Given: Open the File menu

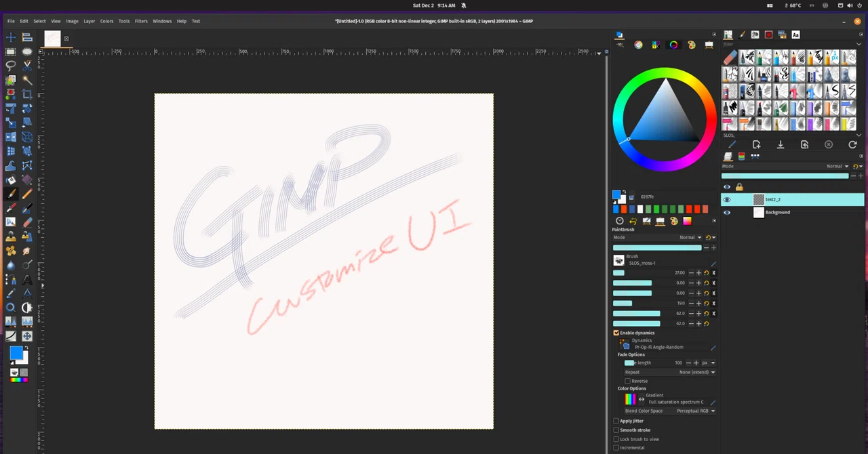Looking at the screenshot, I should (x=11, y=21).
